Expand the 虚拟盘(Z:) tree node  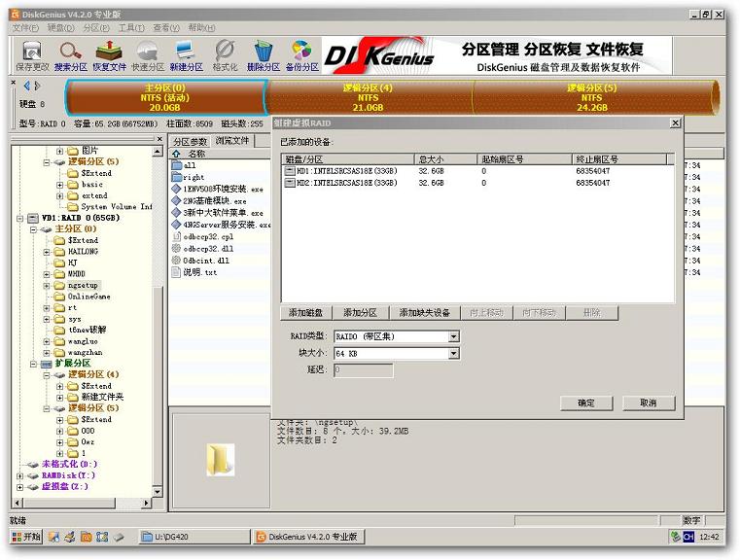(20, 487)
